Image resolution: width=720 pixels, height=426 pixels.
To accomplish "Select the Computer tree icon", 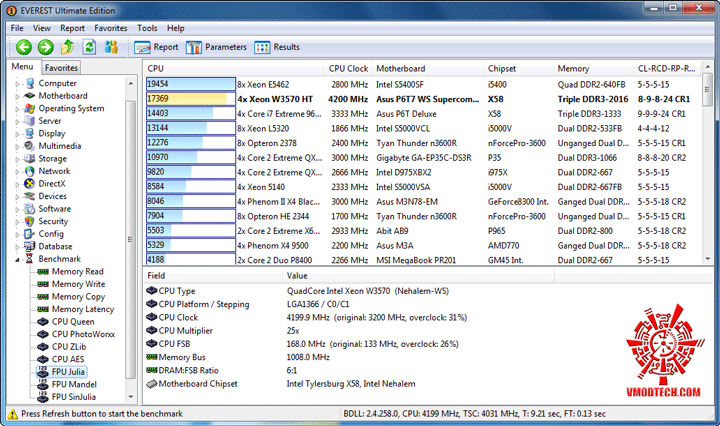I will 30,83.
